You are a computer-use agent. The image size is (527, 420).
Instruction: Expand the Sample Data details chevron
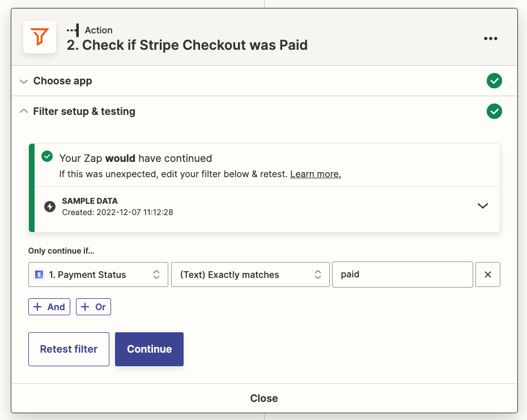pos(483,206)
